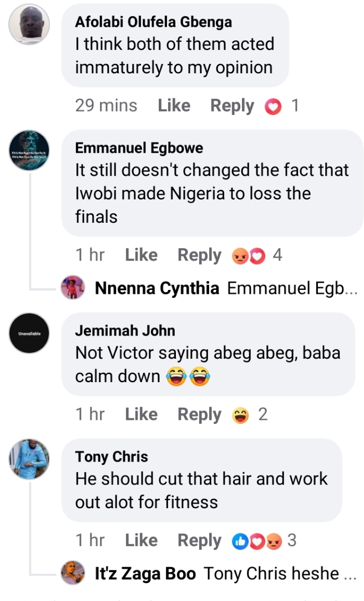Screen dimensions: 364x601
Task: Click Nnenna Cynthia's small reply avatar
Action: tap(73, 288)
